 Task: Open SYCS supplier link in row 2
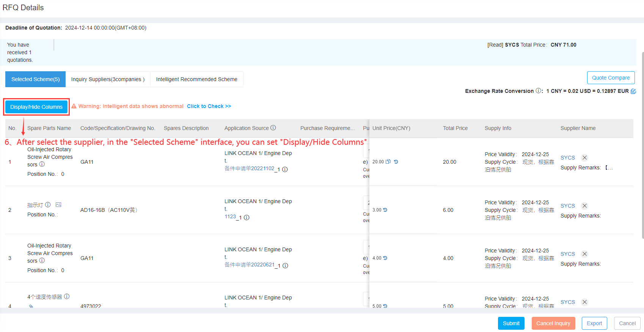click(568, 206)
